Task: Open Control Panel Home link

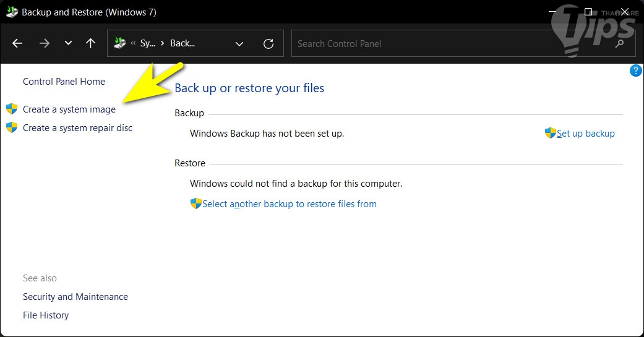Action: click(x=64, y=82)
